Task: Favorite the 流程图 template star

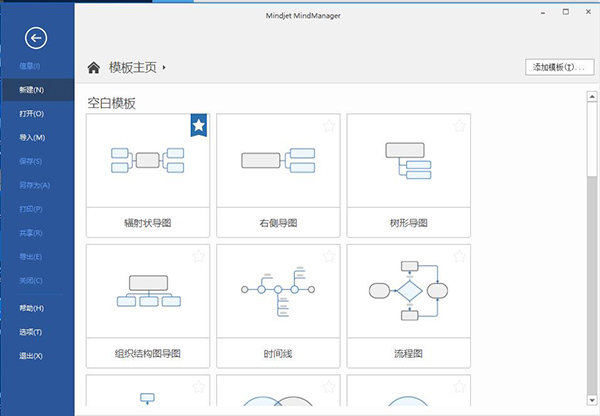Action: click(x=460, y=256)
